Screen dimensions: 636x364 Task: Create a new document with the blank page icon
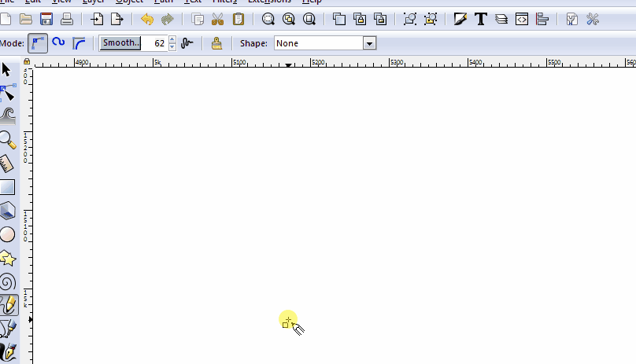5,19
